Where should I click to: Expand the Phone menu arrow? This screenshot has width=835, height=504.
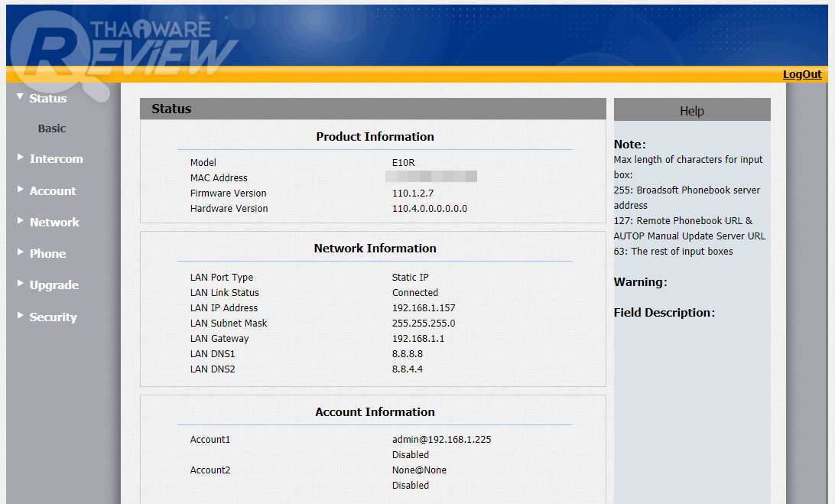click(20, 252)
